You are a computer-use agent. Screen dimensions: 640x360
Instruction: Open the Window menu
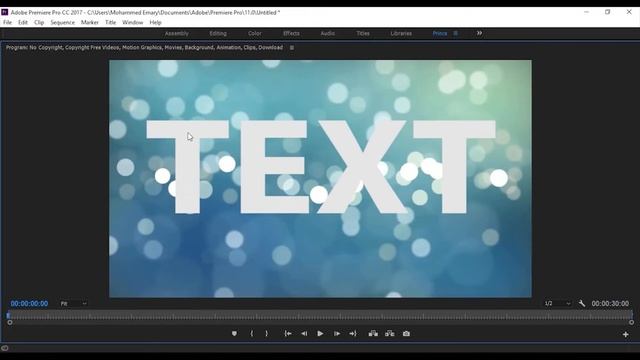click(x=133, y=22)
